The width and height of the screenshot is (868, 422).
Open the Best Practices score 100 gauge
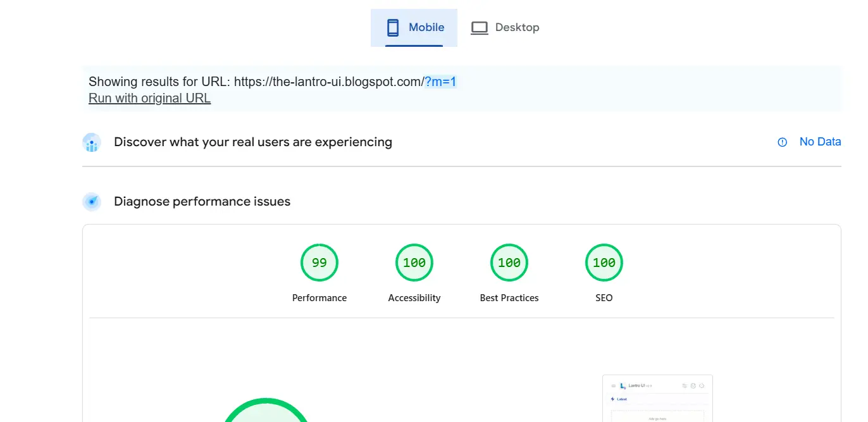[509, 263]
